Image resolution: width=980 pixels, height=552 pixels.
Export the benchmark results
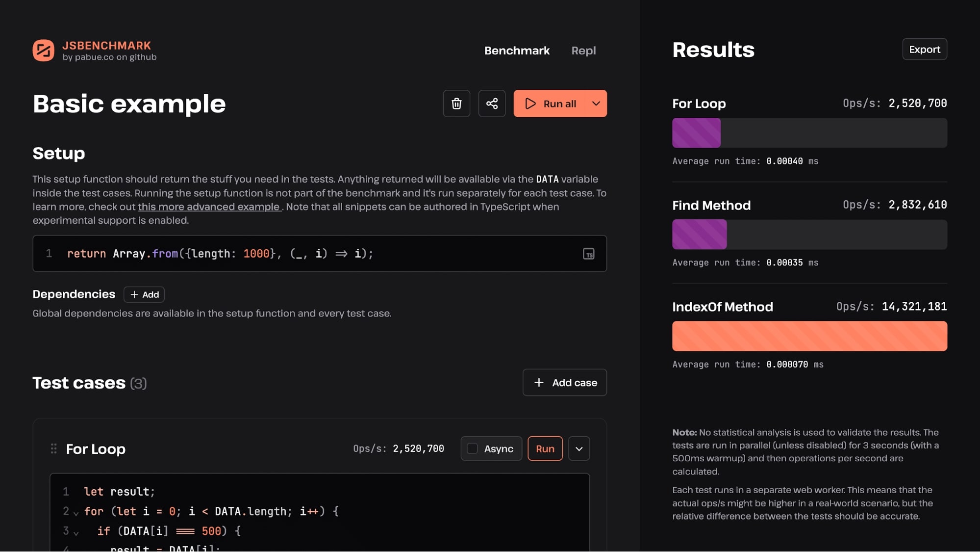point(924,49)
